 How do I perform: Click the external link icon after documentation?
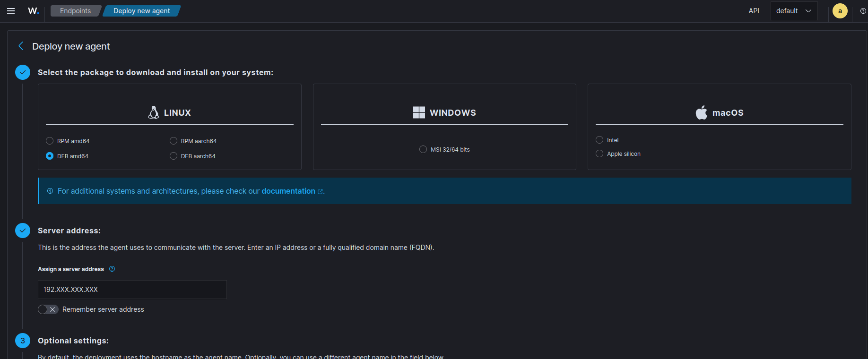(320, 191)
